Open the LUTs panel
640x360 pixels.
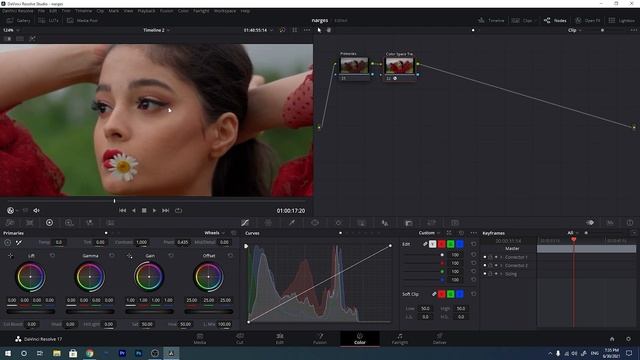(x=49, y=20)
